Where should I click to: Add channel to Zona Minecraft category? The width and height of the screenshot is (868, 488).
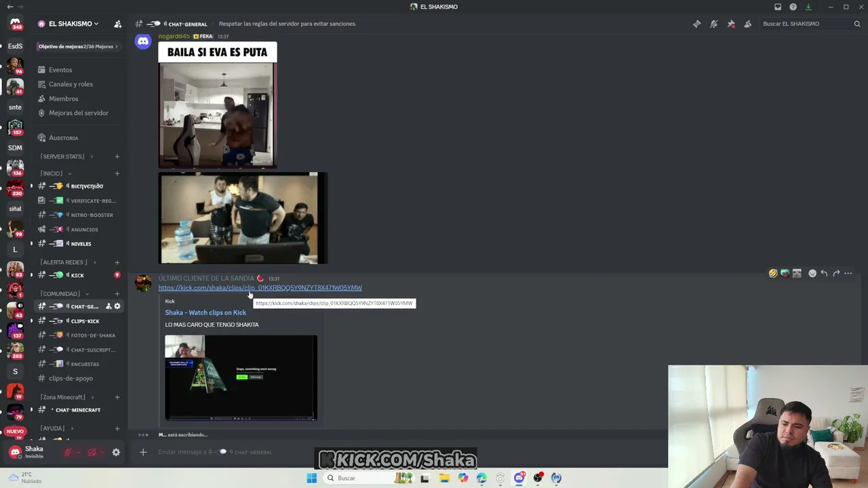tap(117, 397)
